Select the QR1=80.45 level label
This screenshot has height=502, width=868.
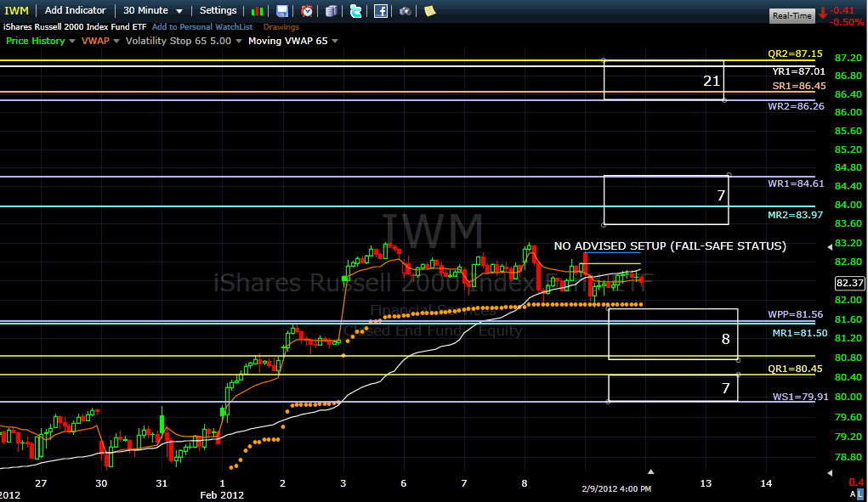click(x=795, y=369)
